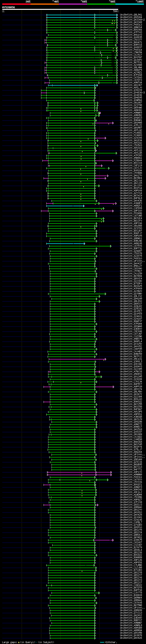This screenshot has height=644, width=146.
Task: Select the UniRef100_B2YKT9 label
Action: click(131, 548)
